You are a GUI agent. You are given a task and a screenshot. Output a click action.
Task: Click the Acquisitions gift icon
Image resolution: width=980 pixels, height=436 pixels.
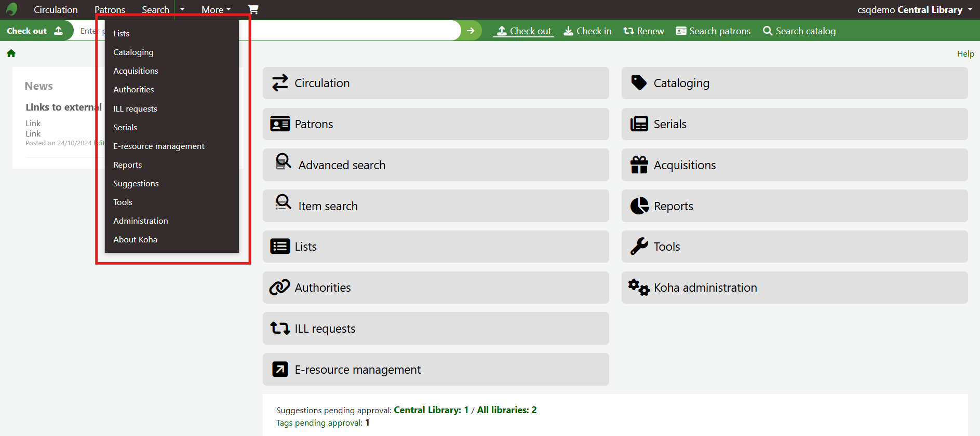[x=639, y=165]
